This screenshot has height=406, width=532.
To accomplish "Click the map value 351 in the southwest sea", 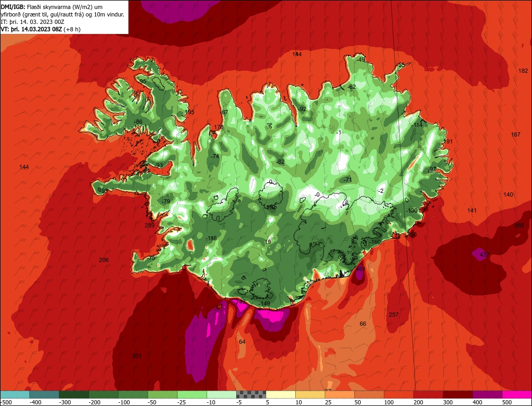I will pos(136,356).
